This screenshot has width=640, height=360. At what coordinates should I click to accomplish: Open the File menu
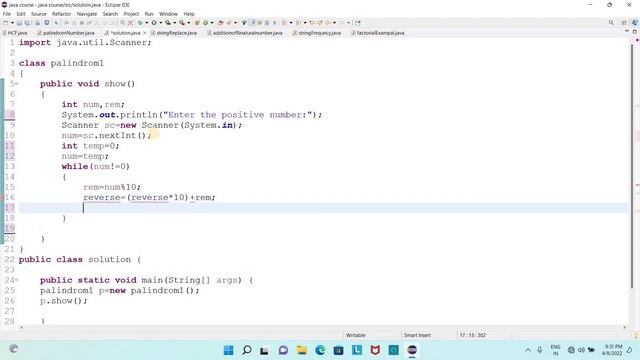pos(7,14)
